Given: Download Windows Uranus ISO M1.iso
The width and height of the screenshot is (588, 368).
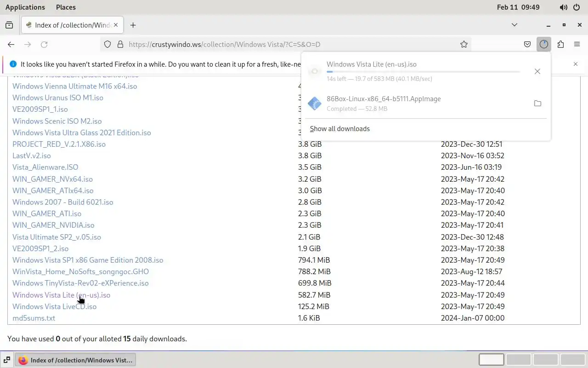Looking at the screenshot, I should click(x=58, y=98).
